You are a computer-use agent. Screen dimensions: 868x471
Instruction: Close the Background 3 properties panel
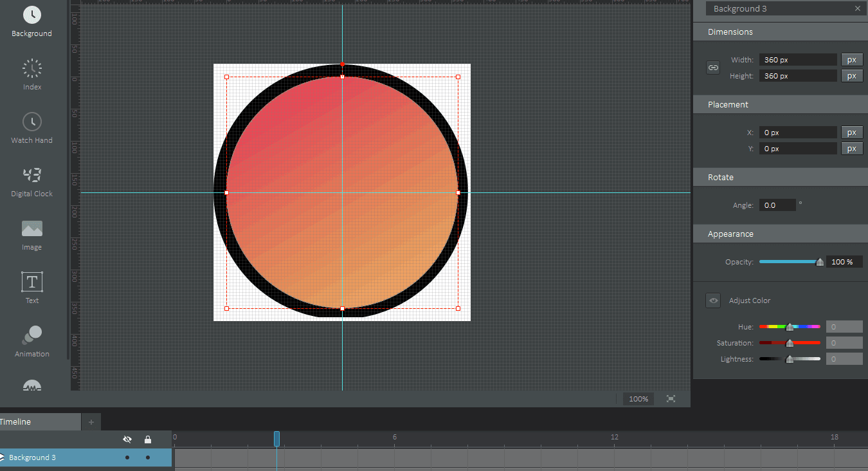(x=857, y=8)
